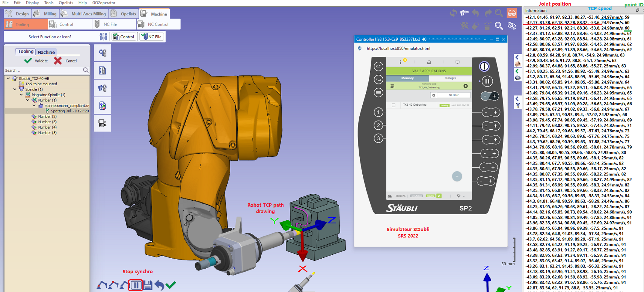Collapse the Staubli_TX2-40-HB tree node
Image resolution: width=644 pixels, height=292 pixels.
(8, 79)
